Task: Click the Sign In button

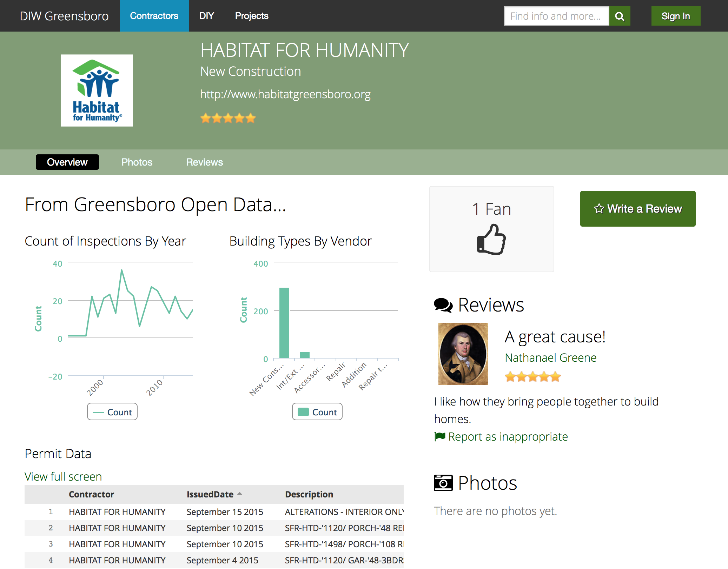Action: click(676, 16)
